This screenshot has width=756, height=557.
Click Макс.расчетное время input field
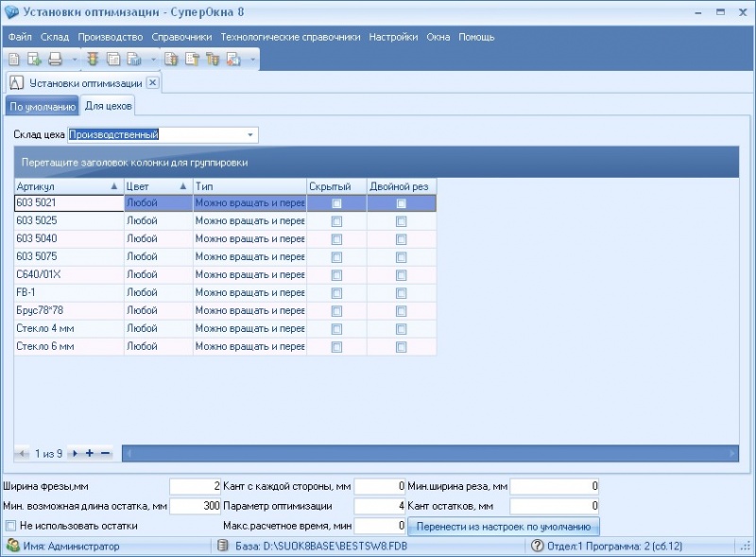pos(380,526)
